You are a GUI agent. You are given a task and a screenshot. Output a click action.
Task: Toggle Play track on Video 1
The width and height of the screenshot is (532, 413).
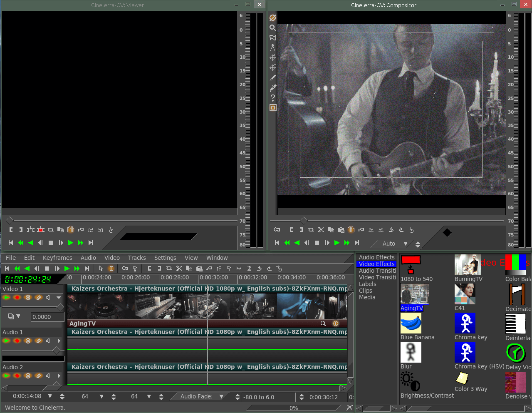pyautogui.click(x=7, y=297)
